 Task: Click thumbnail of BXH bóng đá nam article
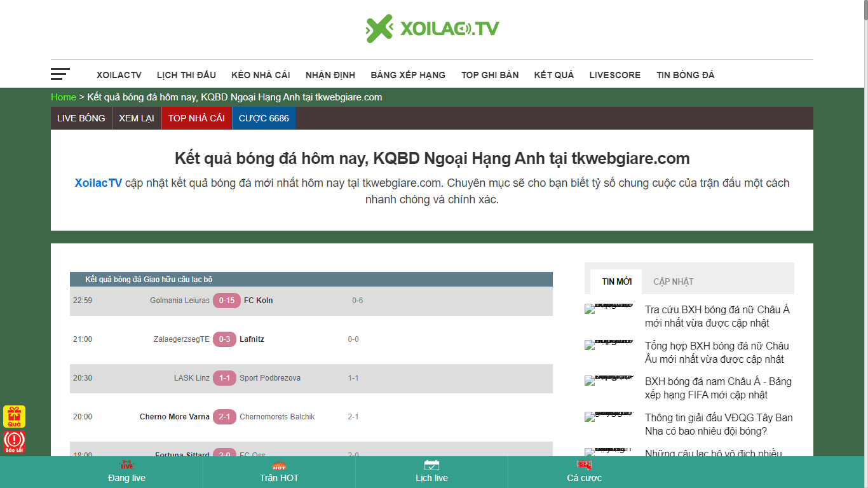[609, 380]
